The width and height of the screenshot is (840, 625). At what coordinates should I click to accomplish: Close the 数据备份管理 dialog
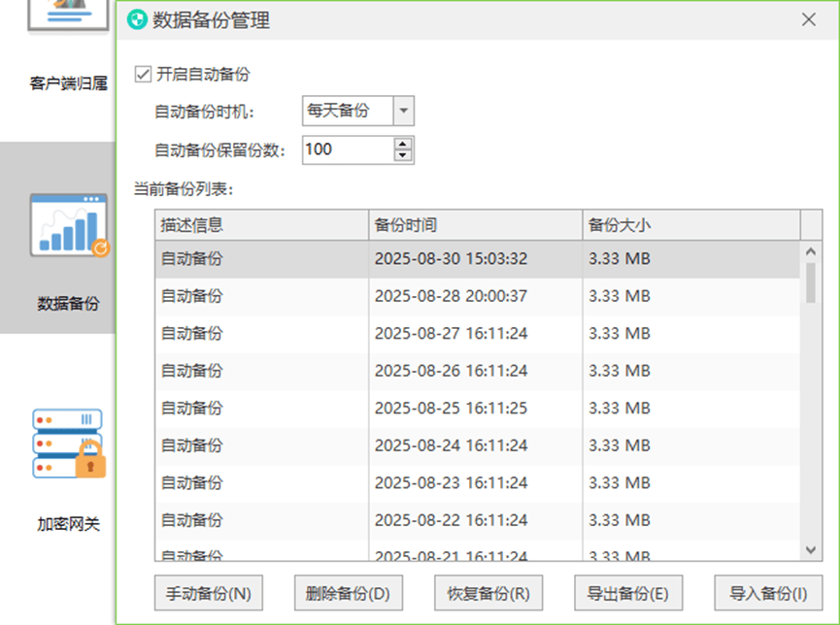tap(808, 19)
